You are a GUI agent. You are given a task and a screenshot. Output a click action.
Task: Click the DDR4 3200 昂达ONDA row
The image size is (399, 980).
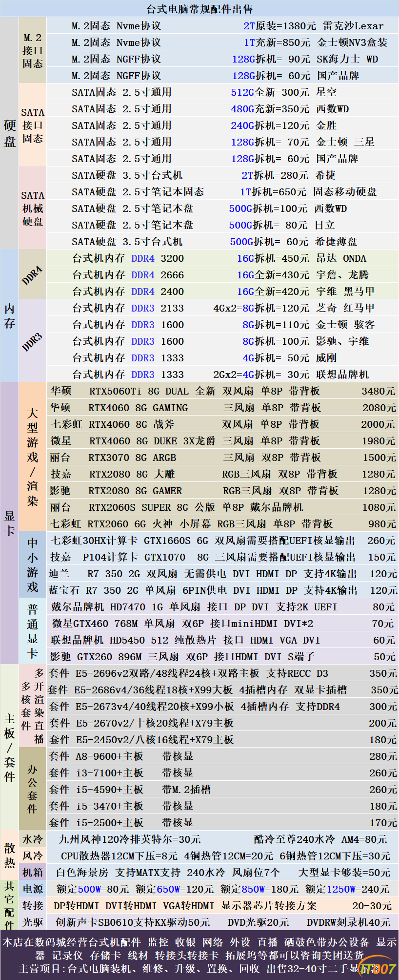point(222,258)
